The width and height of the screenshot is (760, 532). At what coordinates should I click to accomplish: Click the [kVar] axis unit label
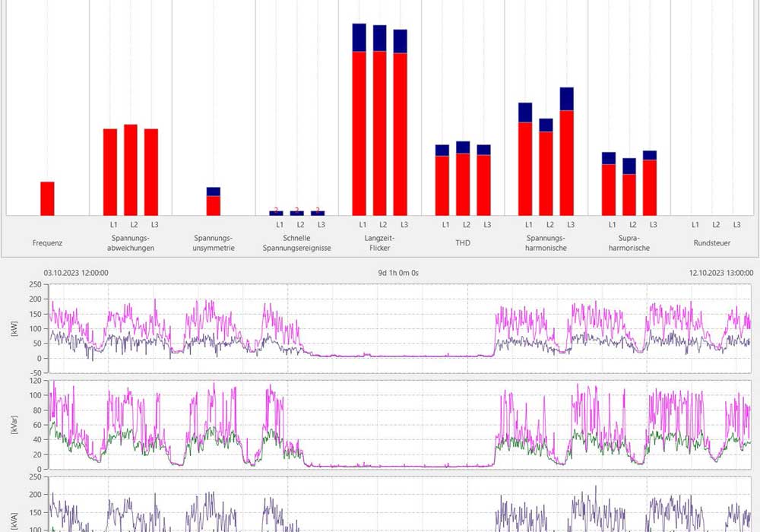[x=14, y=424]
